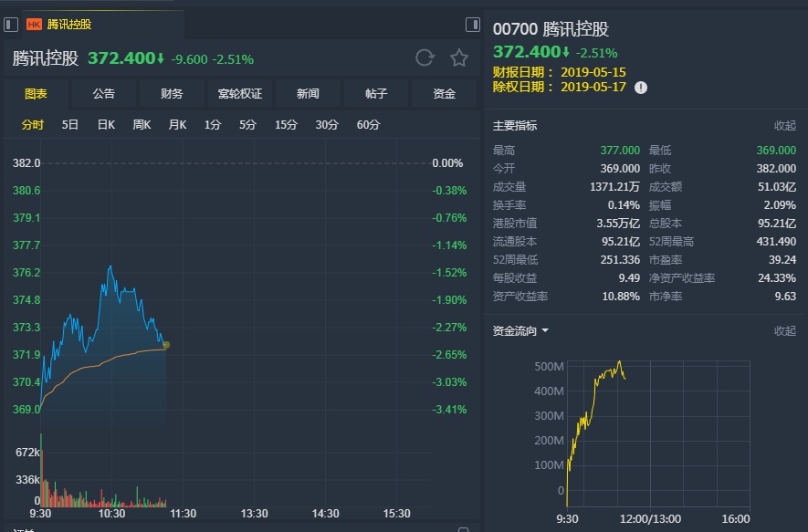This screenshot has width=808, height=532.
Task: Click the 11:30 time axis label
Action: tap(183, 514)
